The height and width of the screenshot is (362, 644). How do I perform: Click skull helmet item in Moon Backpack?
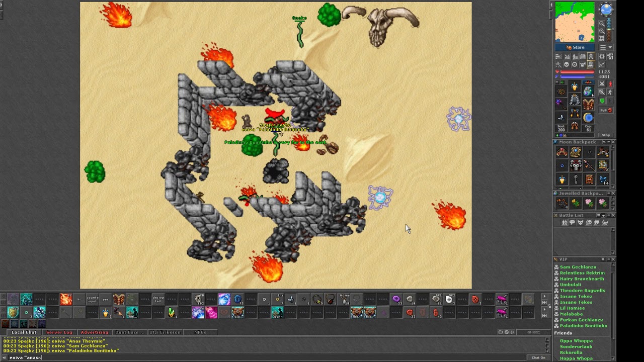pos(576,165)
